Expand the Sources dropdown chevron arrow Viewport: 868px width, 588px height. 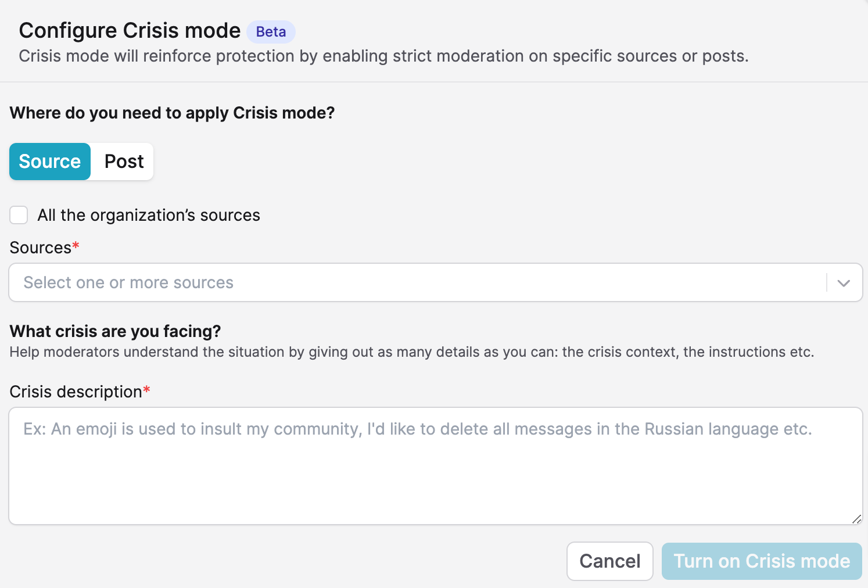(844, 283)
